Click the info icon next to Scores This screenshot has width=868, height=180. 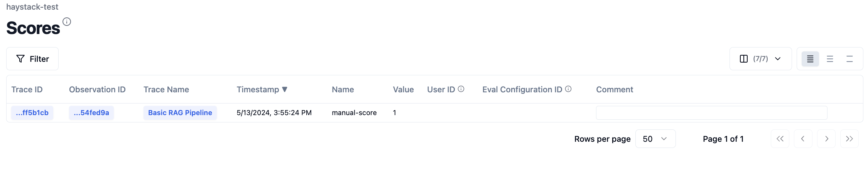tap(67, 22)
